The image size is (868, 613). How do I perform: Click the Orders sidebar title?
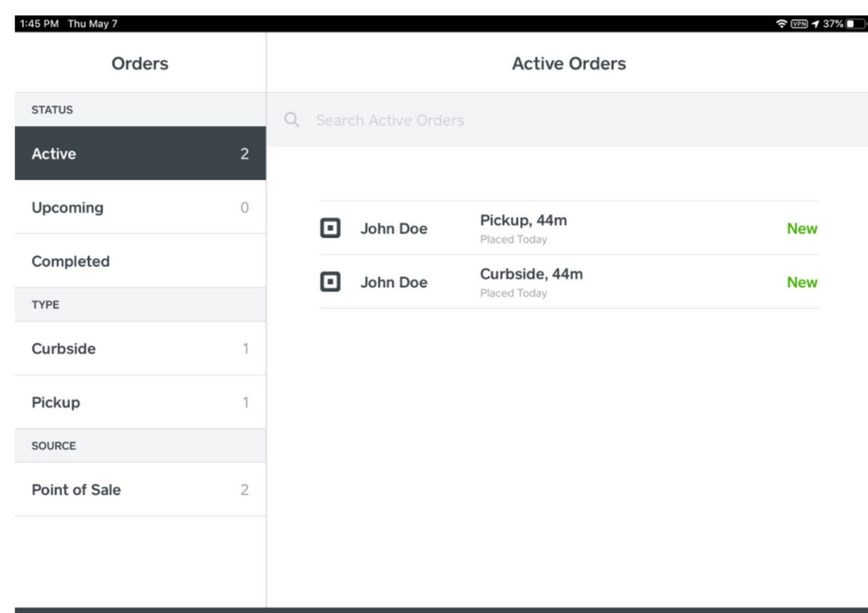pos(140,63)
